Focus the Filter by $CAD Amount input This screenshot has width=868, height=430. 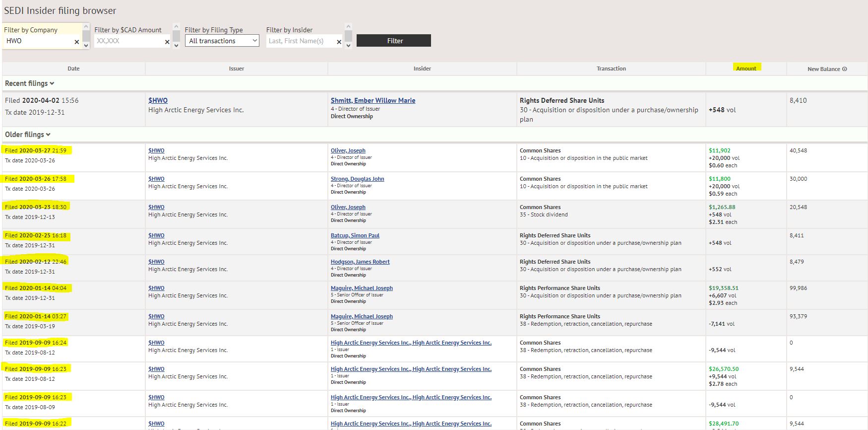pos(128,41)
